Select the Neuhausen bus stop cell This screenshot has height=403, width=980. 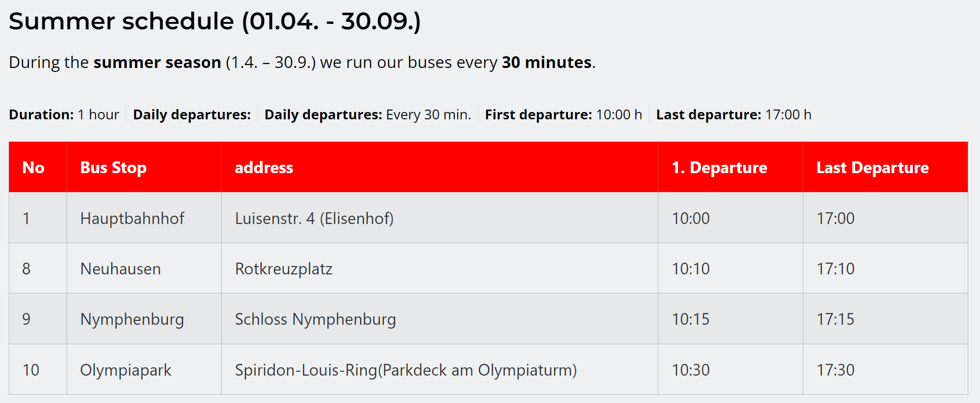[x=120, y=269]
